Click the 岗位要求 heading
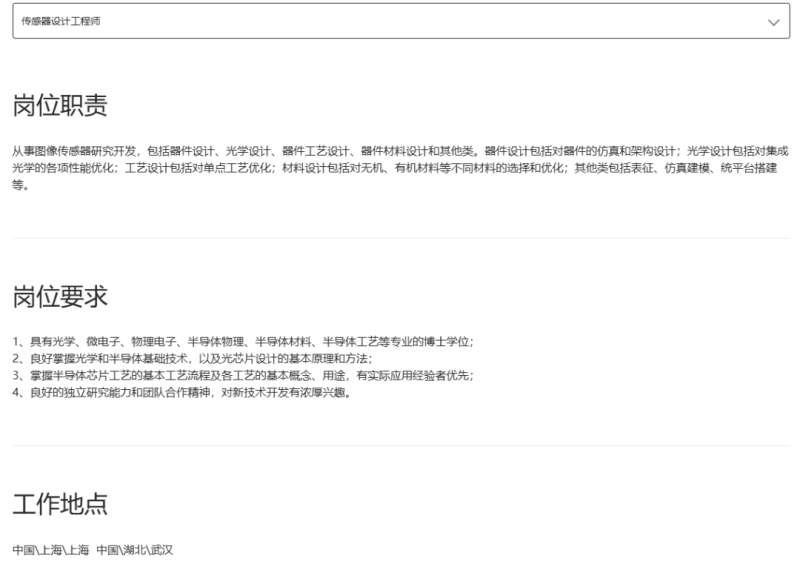Screen dimensions: 800x570 60,297
